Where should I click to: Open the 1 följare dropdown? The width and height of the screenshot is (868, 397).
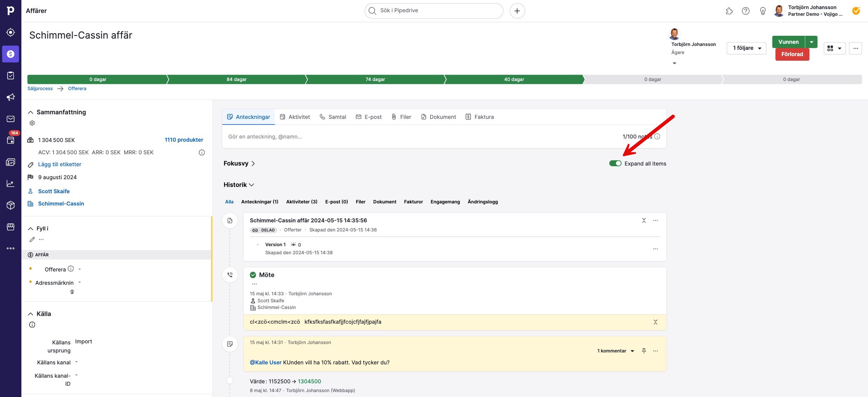point(746,48)
